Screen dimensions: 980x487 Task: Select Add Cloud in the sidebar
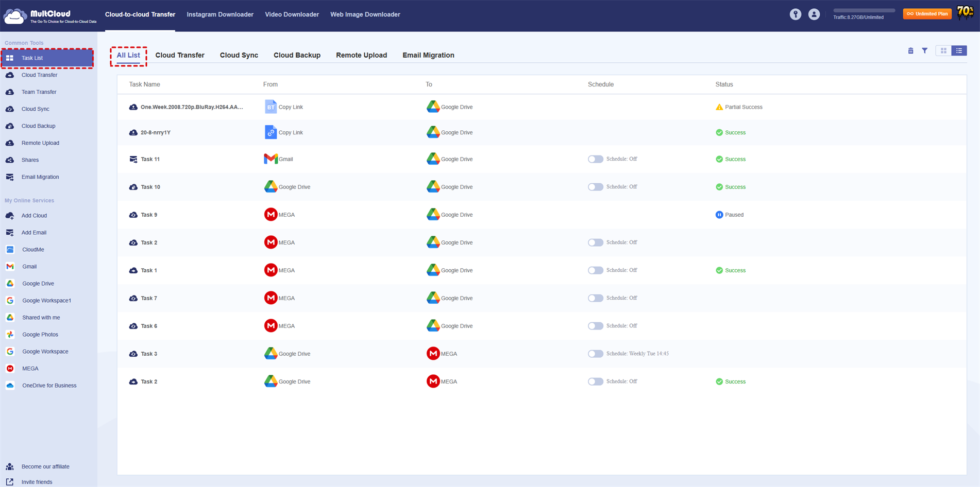pyautogui.click(x=34, y=216)
